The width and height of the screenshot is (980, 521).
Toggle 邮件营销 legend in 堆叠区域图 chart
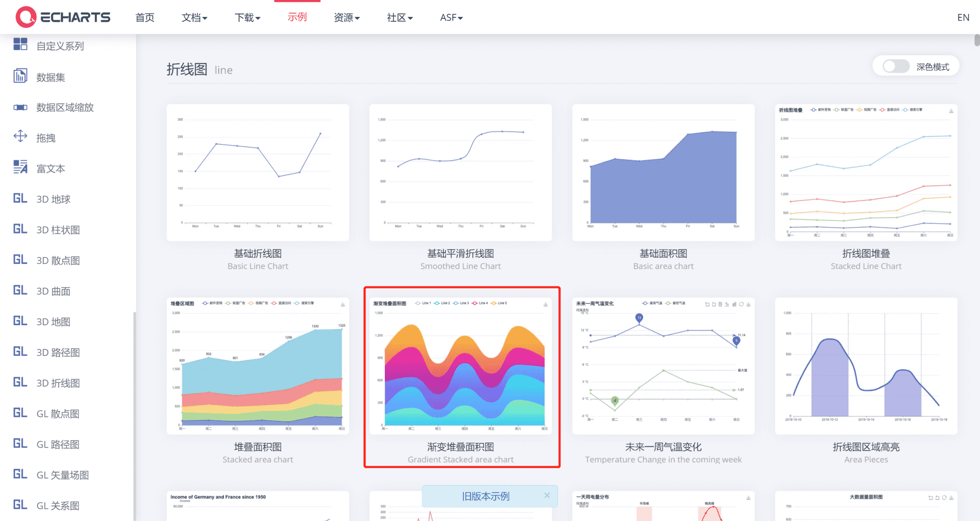(x=213, y=303)
